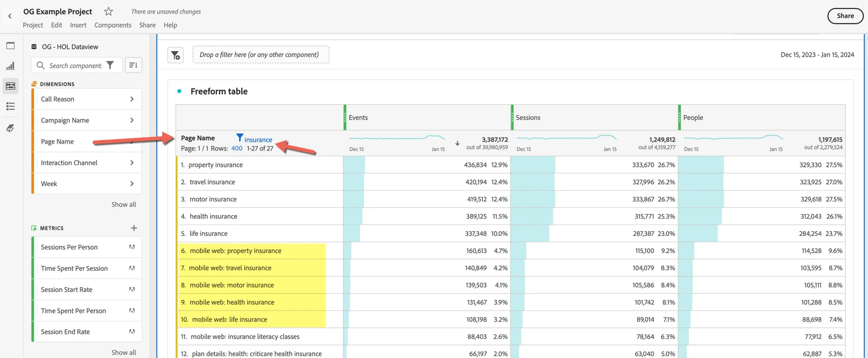Focus the Search components field
This screenshot has height=358, width=868.
click(75, 66)
